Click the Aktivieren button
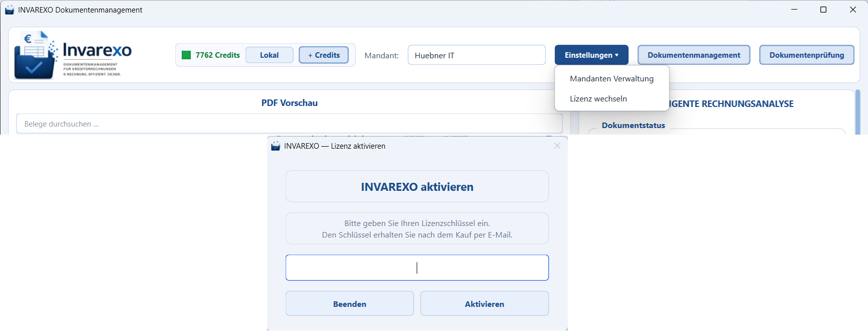 (x=484, y=304)
